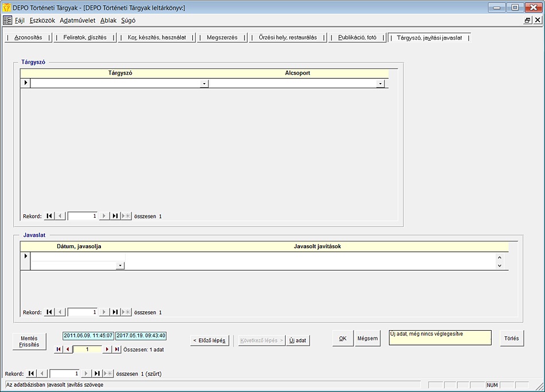Viewport: 545px width, 392px height.
Task: Click the Törlés button
Action: tap(511, 338)
